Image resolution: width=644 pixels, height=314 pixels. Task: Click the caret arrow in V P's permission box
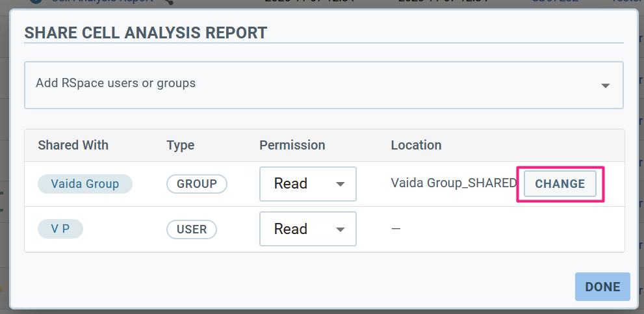340,229
